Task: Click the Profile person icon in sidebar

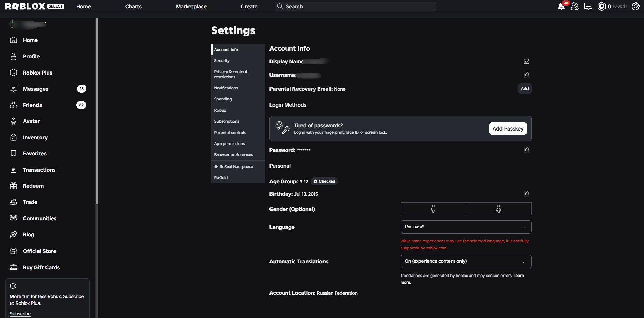Action: click(x=14, y=56)
